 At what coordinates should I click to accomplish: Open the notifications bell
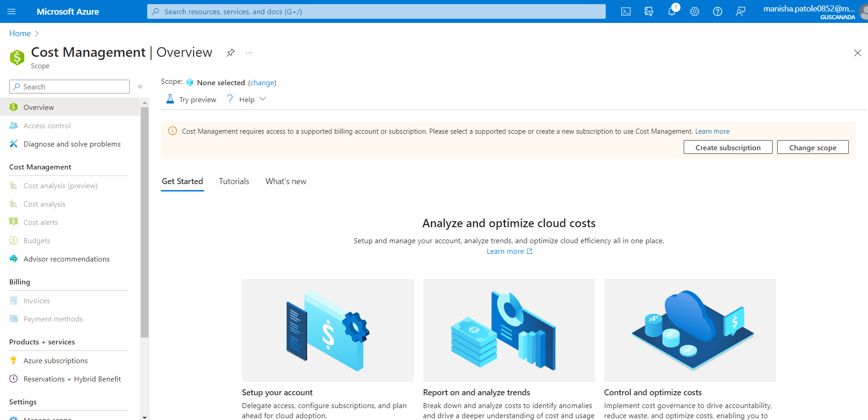click(672, 11)
